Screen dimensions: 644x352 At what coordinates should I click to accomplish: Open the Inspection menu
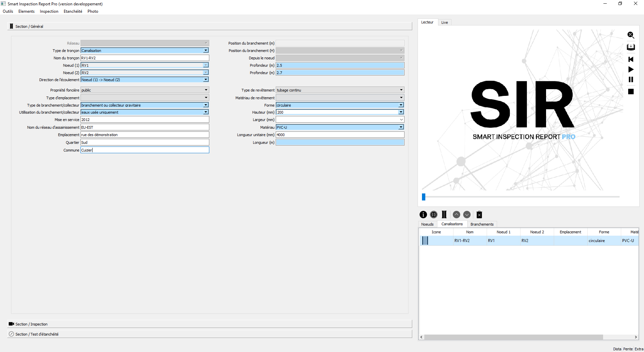pyautogui.click(x=49, y=11)
